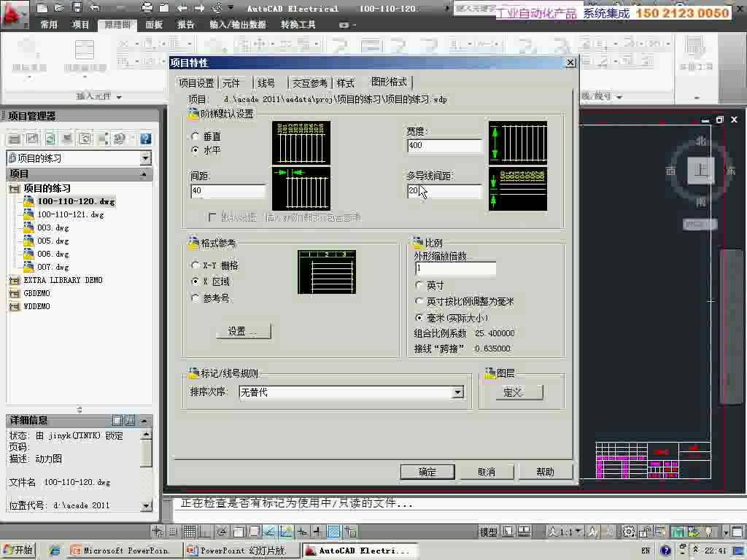This screenshot has width=747, height=560.
Task: Confirm dialog with the 确定 button
Action: (x=427, y=471)
